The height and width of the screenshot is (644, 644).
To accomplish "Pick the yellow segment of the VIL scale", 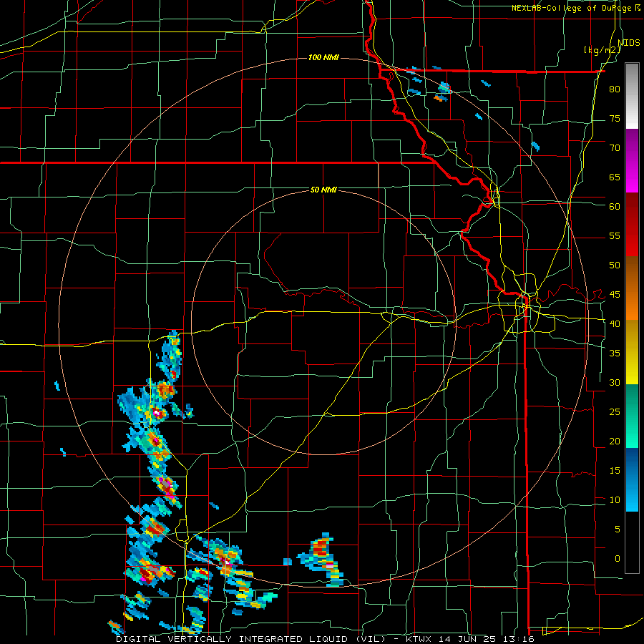I will point(632,352).
